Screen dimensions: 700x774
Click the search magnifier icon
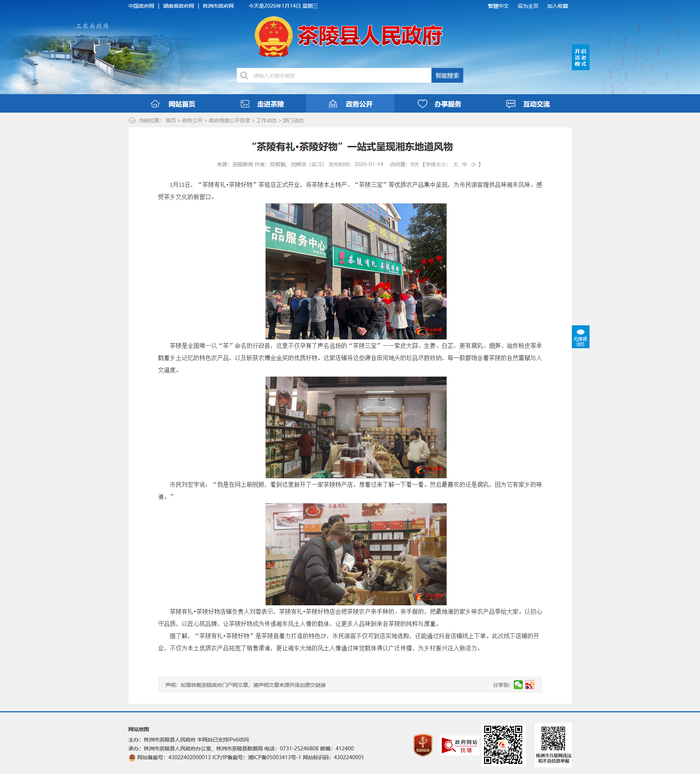tap(244, 76)
